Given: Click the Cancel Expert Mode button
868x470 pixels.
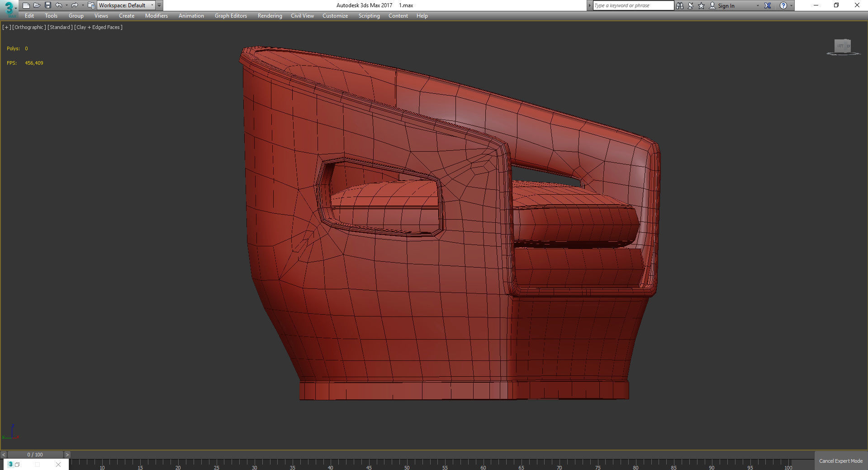Looking at the screenshot, I should pyautogui.click(x=840, y=461).
